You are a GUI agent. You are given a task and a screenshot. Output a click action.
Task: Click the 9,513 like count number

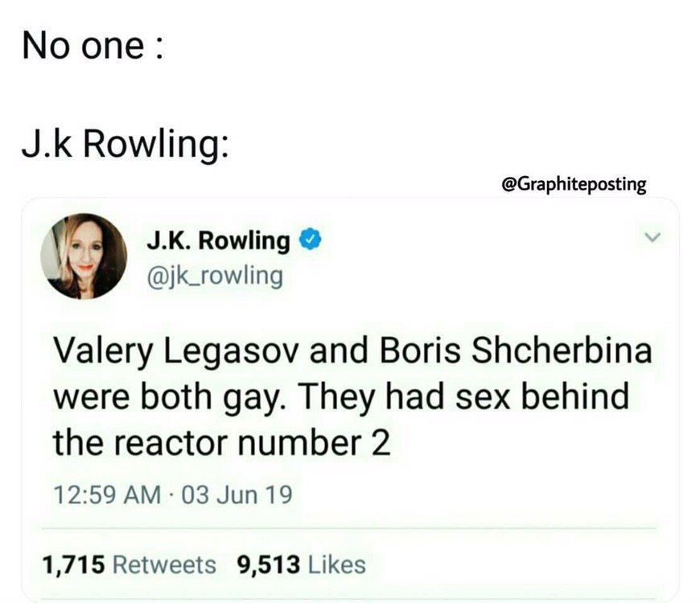click(x=269, y=564)
